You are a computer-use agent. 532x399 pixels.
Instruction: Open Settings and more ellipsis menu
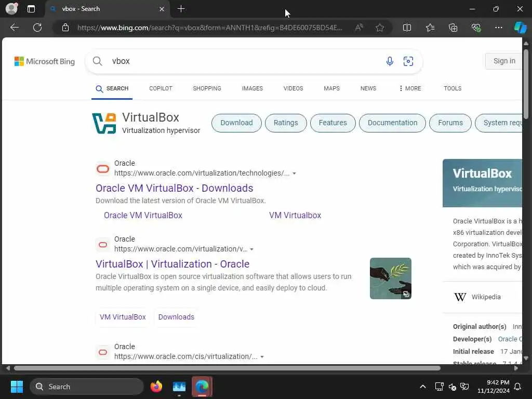coord(498,28)
